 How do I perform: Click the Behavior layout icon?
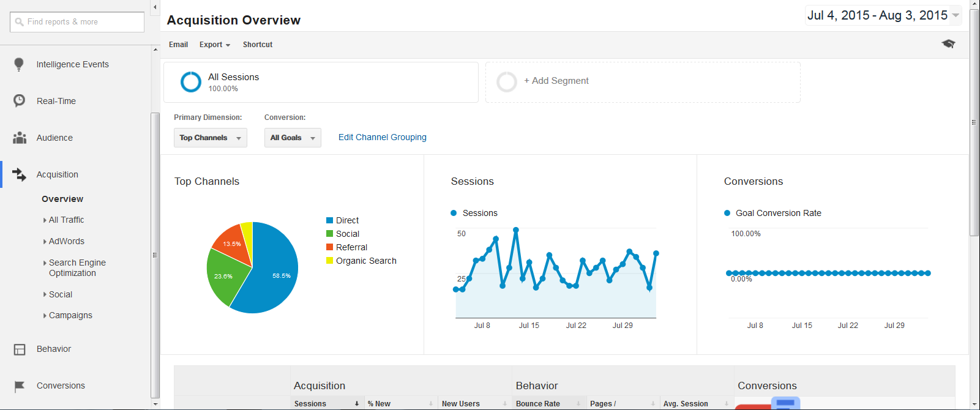pos(20,349)
